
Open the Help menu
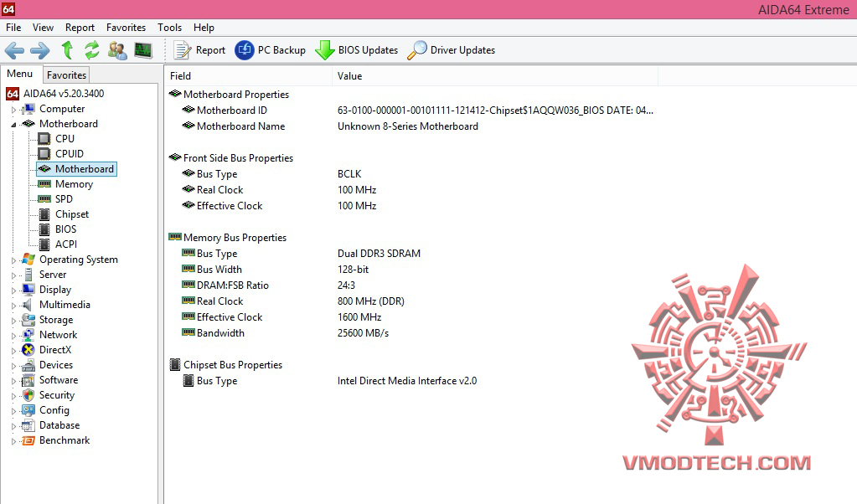coord(204,28)
